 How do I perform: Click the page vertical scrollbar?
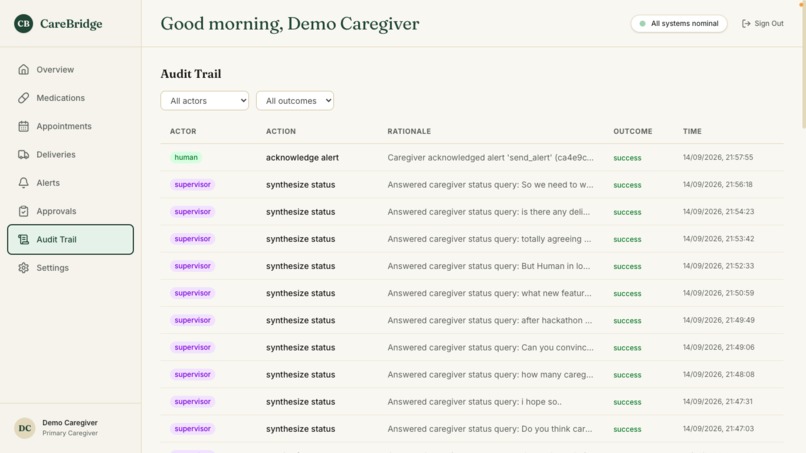(x=803, y=66)
